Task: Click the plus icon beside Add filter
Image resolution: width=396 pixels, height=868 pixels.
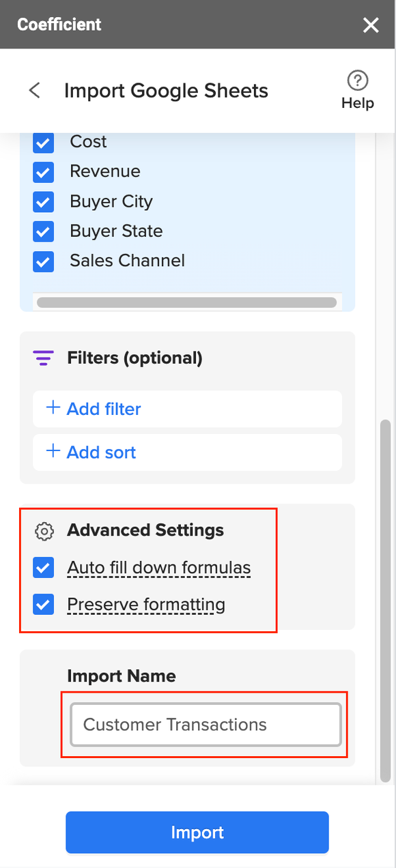Action: coord(53,408)
